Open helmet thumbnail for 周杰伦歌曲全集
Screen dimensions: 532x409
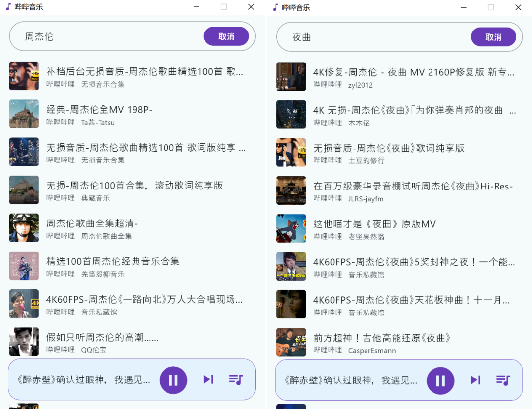[x=24, y=228]
